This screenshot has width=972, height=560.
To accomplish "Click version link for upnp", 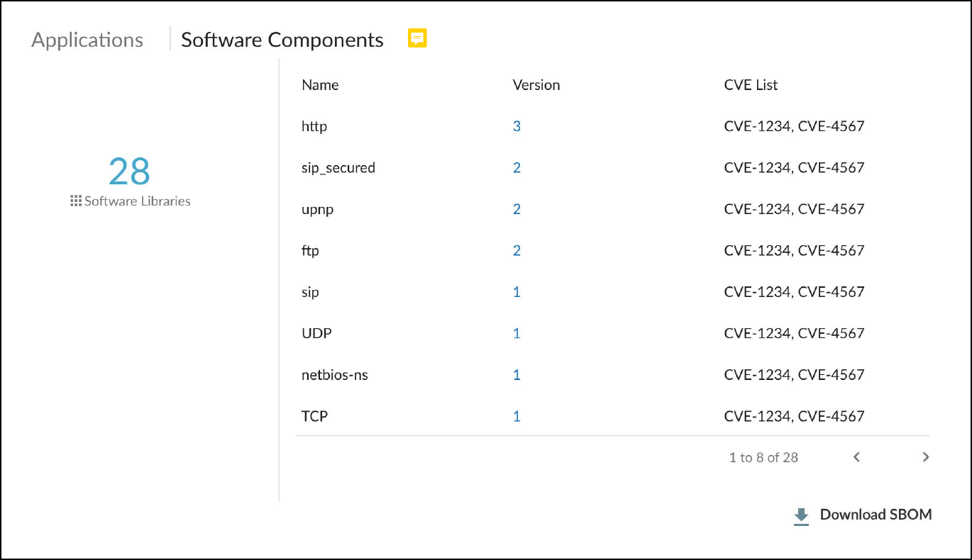I will click(517, 209).
